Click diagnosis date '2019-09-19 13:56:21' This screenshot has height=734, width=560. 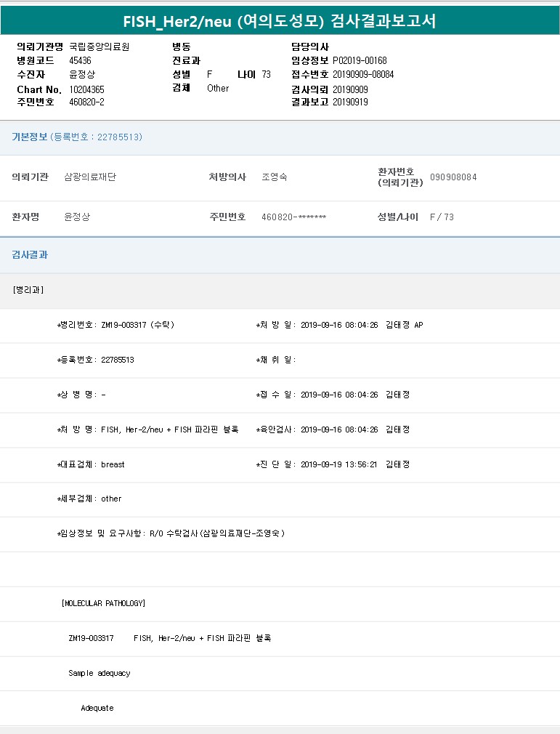tap(338, 464)
